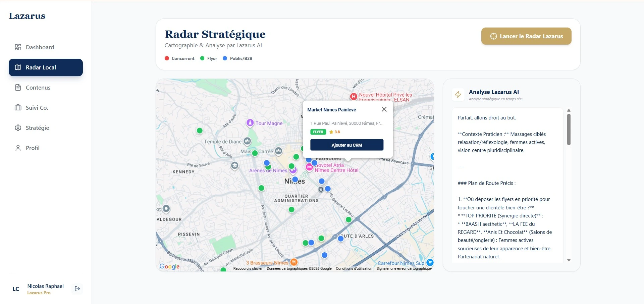Screen dimensions: 644x304
Task: Add Market Nîmes Painlevé to CRM
Action: tap(347, 145)
